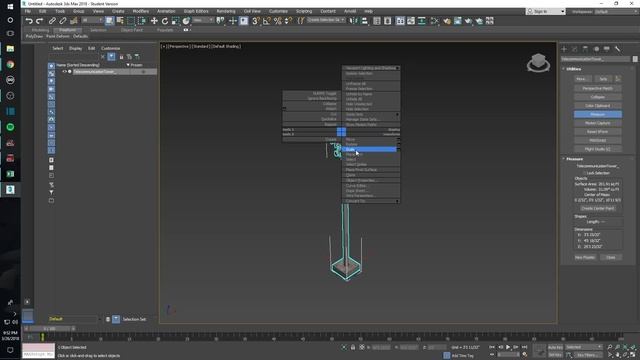Click the Reset XForm button
Image resolution: width=640 pixels, height=360 pixels.
598,132
